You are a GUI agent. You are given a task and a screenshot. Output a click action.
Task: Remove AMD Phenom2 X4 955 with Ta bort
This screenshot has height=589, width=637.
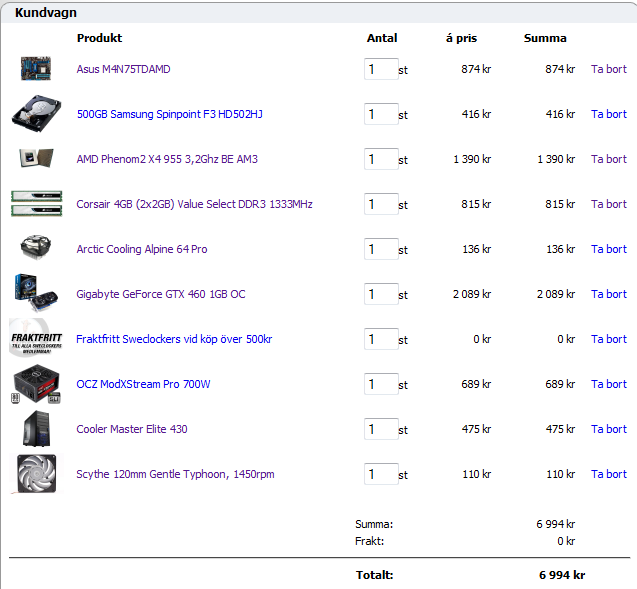(608, 159)
